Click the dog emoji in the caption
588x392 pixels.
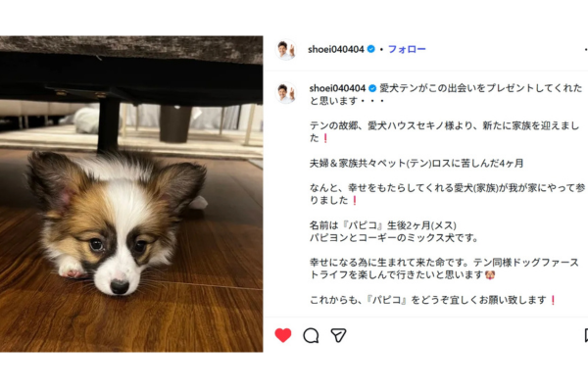pyautogui.click(x=490, y=275)
